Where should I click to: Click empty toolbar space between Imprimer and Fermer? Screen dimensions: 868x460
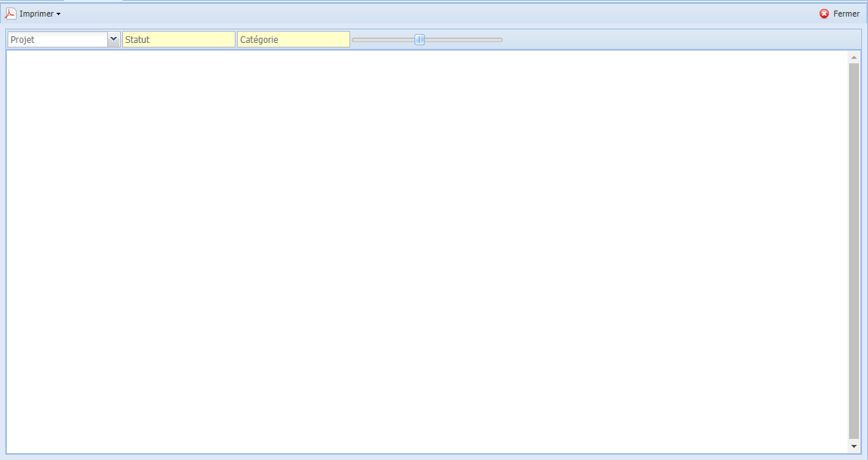click(438, 14)
